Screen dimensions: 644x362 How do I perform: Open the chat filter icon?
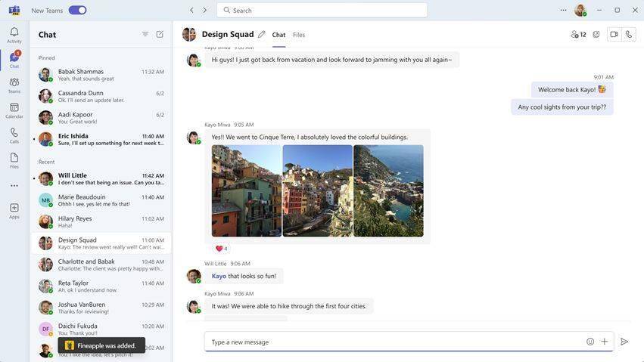point(145,35)
